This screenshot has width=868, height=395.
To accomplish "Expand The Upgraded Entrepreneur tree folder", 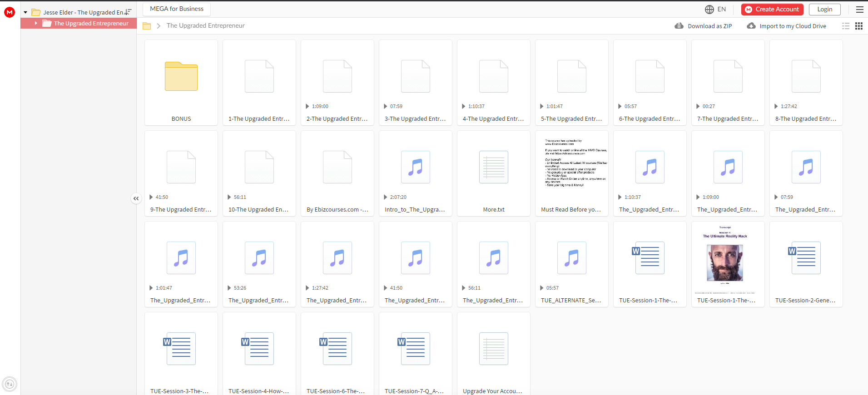I will click(36, 23).
